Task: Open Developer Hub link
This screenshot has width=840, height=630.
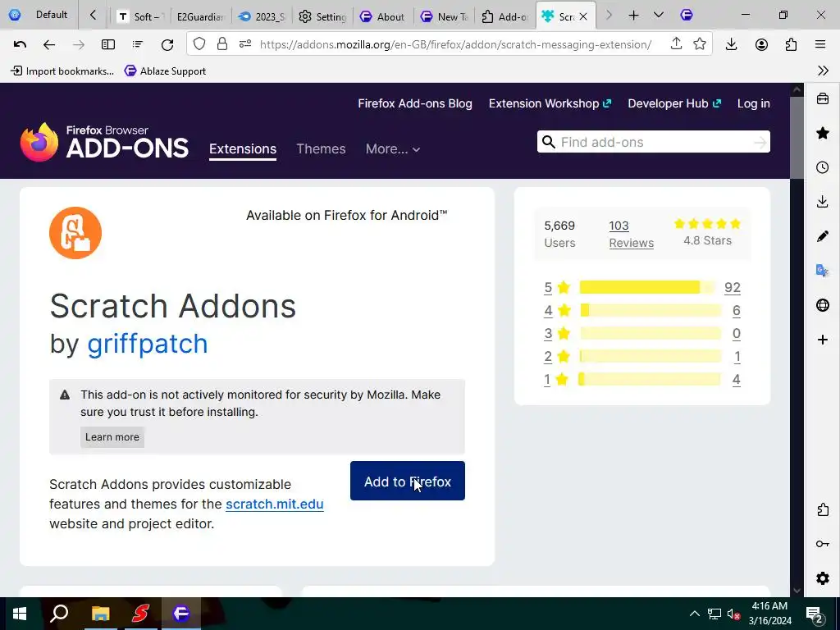Action: [x=674, y=103]
